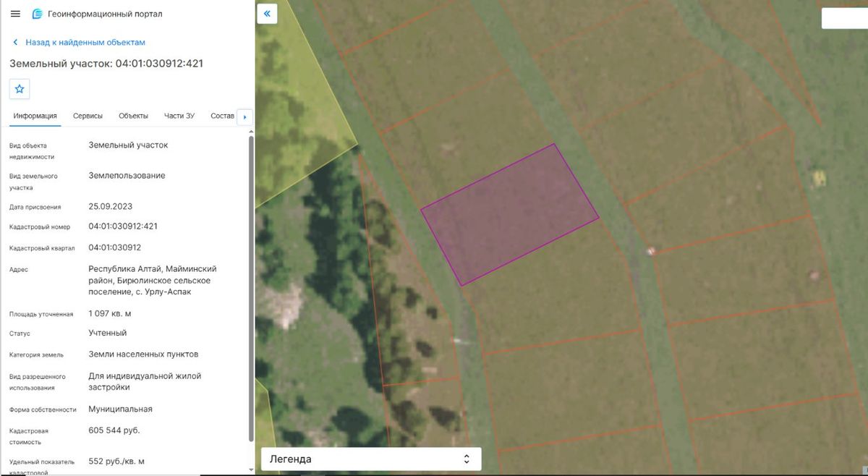Click the value 552 руб./кв. м
The image size is (868, 476).
(116, 461)
